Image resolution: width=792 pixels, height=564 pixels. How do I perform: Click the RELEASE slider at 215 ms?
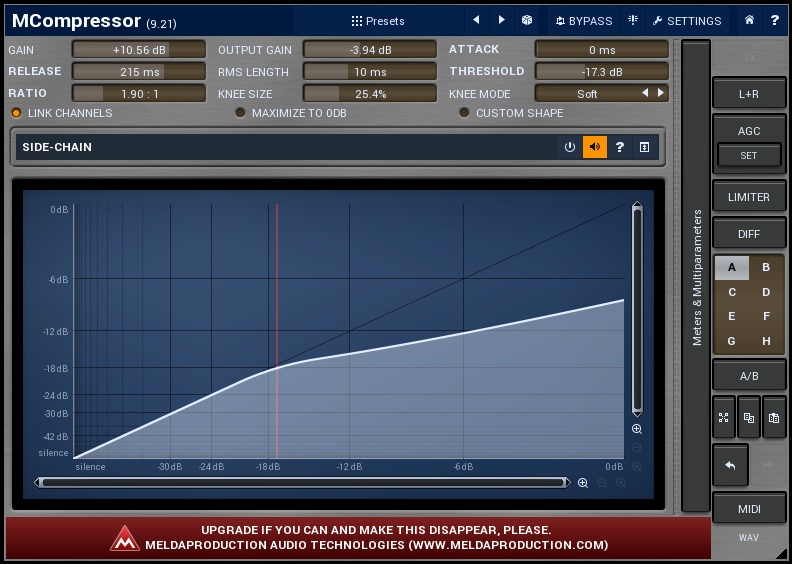(x=139, y=71)
